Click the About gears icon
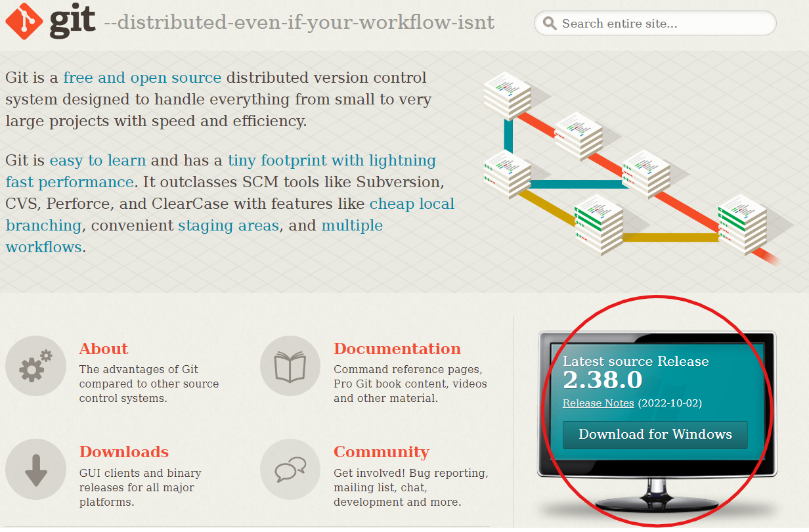This screenshot has width=809, height=532. point(36,366)
